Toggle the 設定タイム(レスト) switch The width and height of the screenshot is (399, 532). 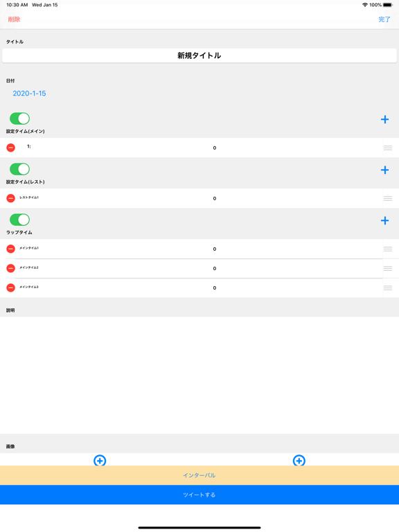(19, 169)
